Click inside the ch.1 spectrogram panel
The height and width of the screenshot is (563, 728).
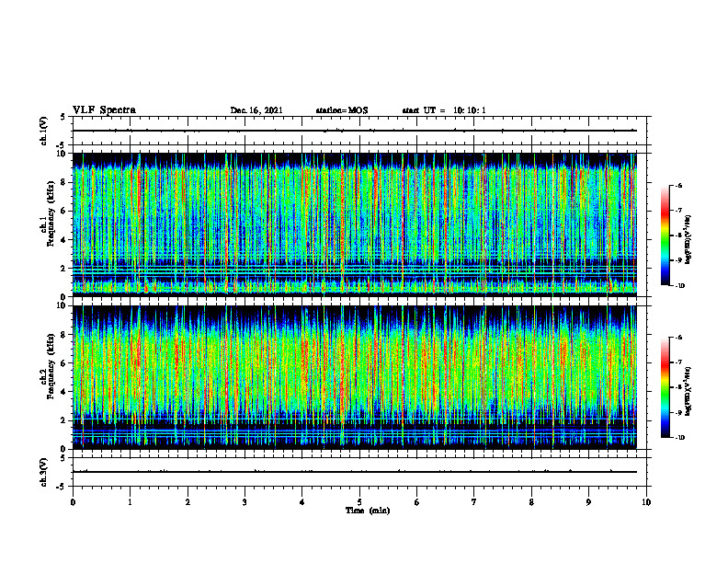[x=355, y=224]
